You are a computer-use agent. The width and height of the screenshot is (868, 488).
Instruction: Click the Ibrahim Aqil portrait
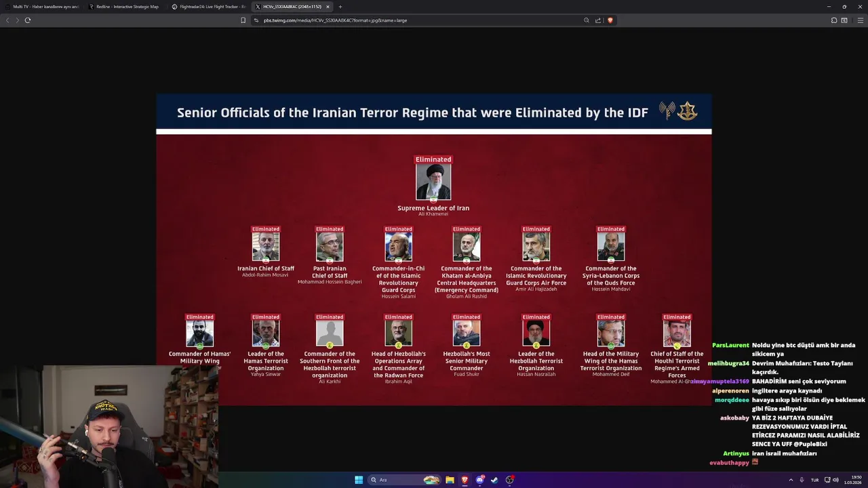(x=399, y=333)
